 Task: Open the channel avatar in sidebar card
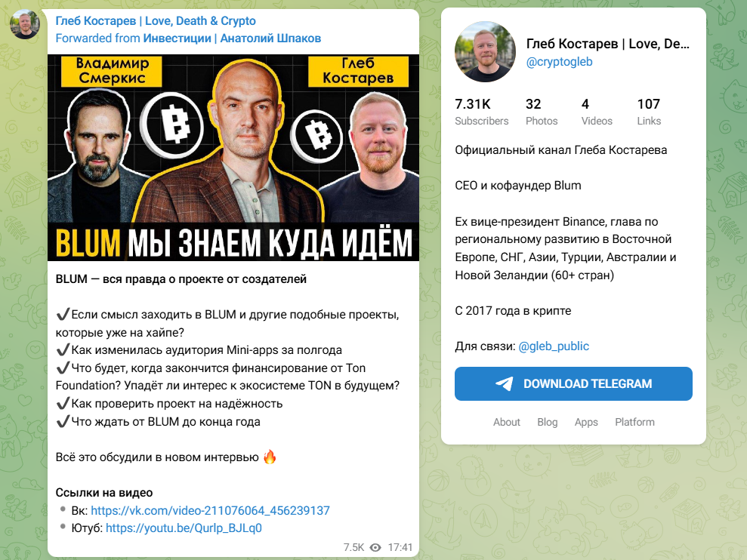click(485, 52)
